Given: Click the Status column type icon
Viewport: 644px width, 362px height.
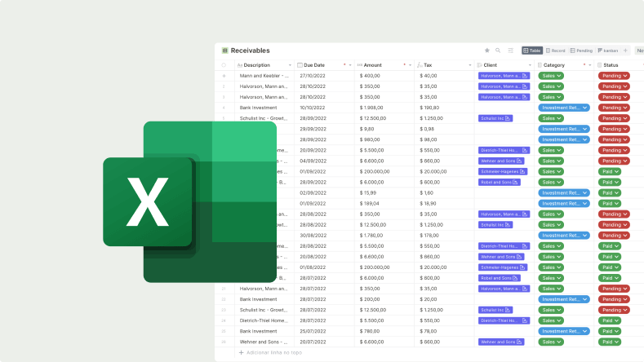Looking at the screenshot, I should pos(600,65).
